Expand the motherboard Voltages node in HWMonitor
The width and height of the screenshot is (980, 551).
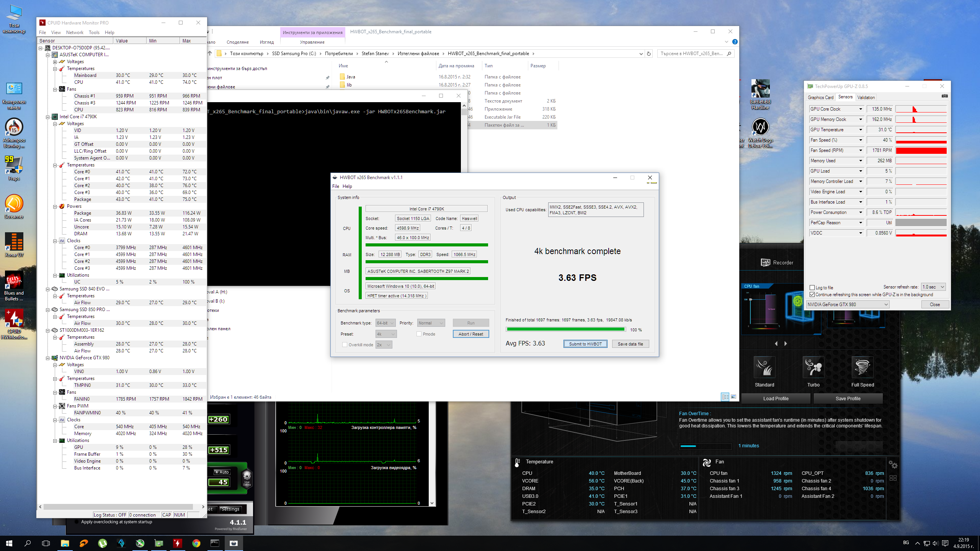point(55,62)
